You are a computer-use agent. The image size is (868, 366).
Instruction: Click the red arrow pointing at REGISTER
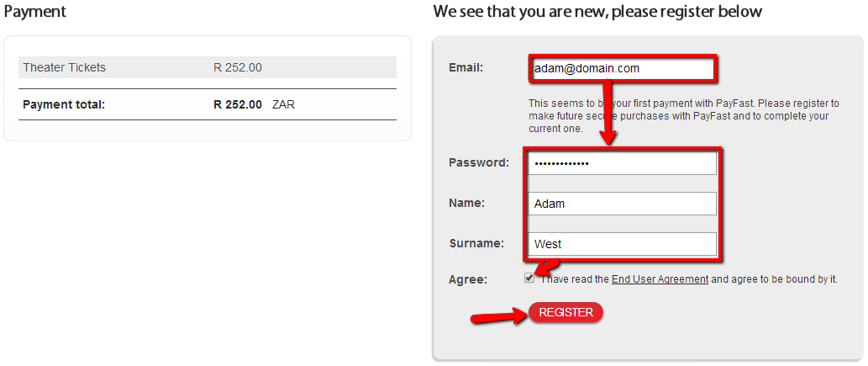tap(498, 317)
